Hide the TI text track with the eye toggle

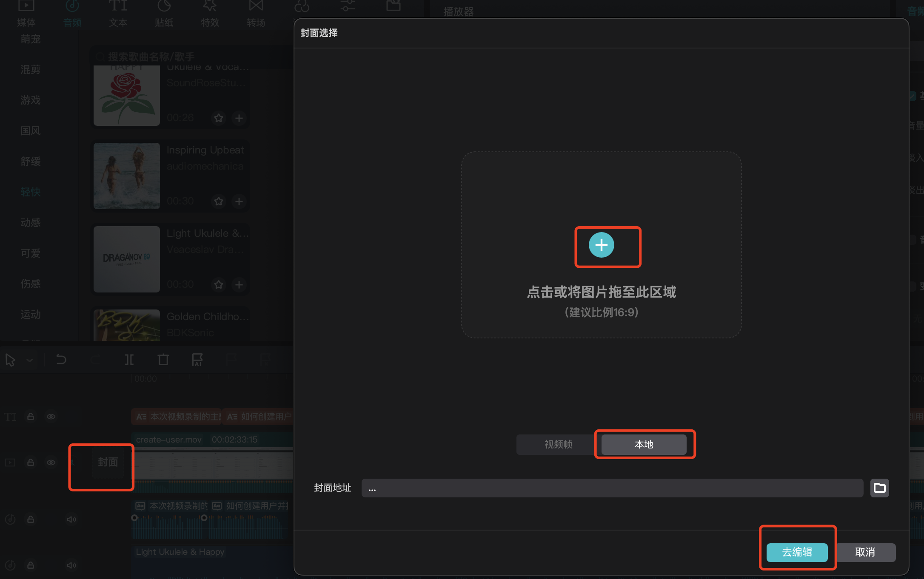point(51,417)
